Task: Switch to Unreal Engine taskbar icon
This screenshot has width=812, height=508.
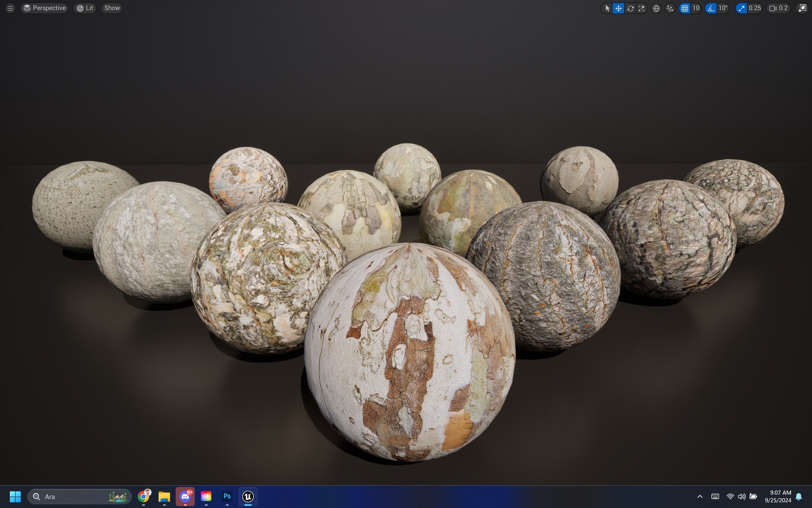Action: tap(248, 497)
